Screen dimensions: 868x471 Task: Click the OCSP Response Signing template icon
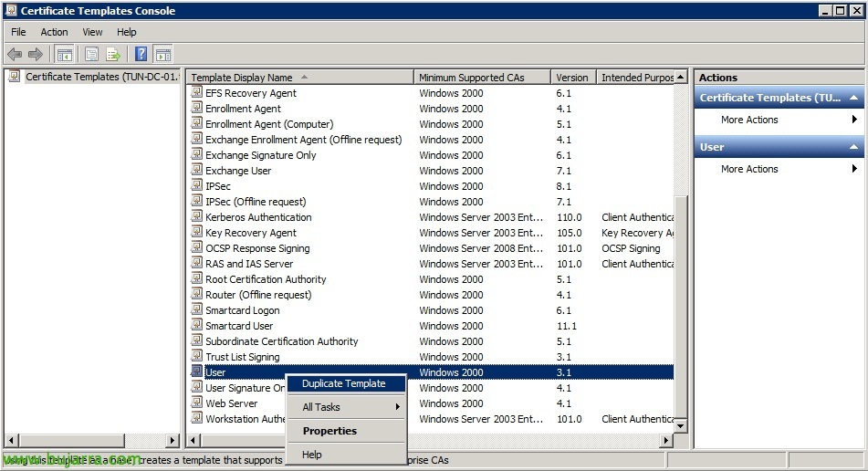coord(196,246)
